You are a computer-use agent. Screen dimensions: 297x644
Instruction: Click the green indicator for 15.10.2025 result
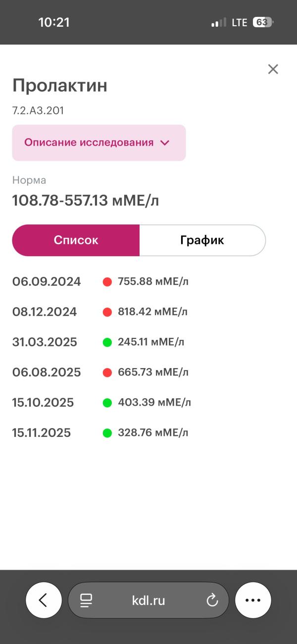click(x=108, y=402)
